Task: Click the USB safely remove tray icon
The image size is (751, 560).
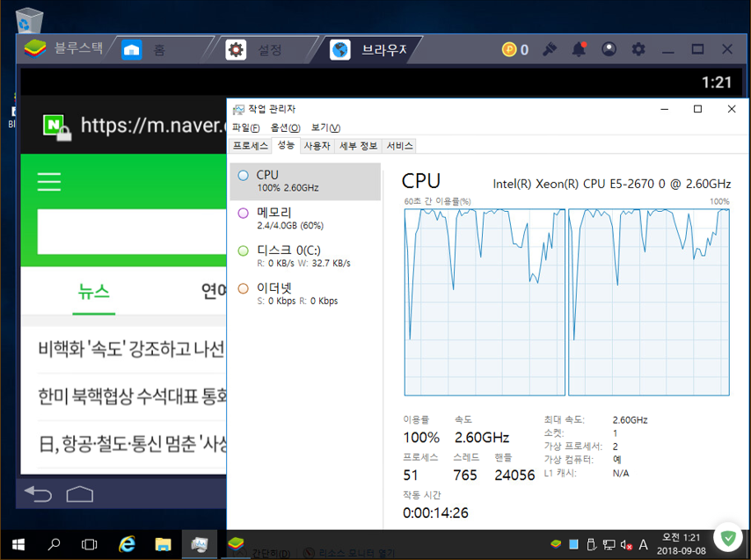Action: pyautogui.click(x=592, y=544)
